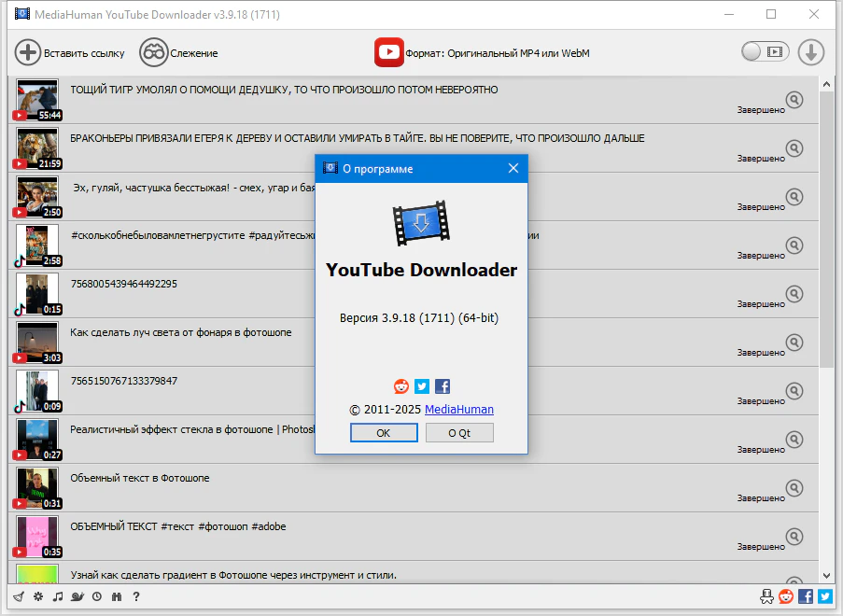Click the YouTube Downloader film logo in dialog
This screenshot has height=616, width=843.
coord(422,223)
